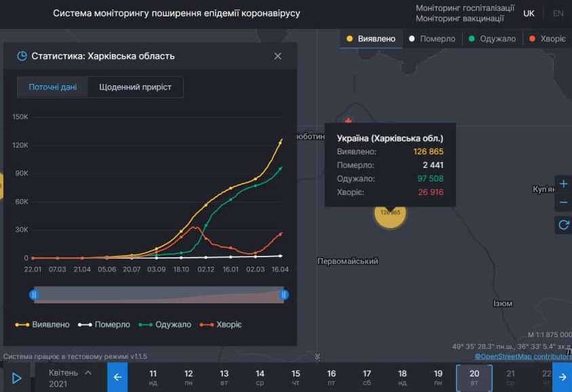This screenshot has width=572, height=392.
Task: Click the left handle of the date range slider
Action: click(34, 295)
